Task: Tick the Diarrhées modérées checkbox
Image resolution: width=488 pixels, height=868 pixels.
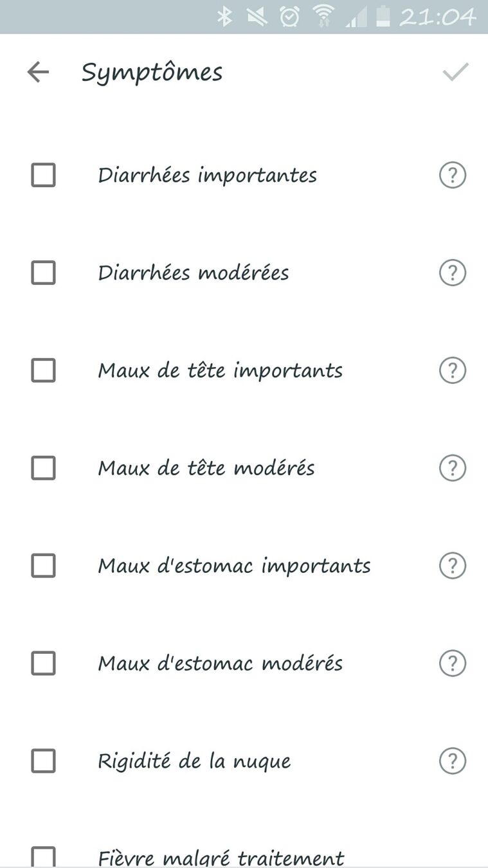Action: [43, 273]
